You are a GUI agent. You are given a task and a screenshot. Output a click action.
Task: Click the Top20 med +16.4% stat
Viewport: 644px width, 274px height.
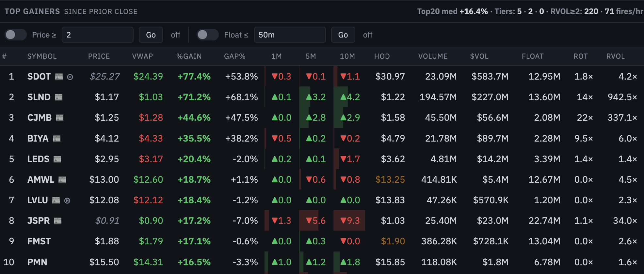452,11
